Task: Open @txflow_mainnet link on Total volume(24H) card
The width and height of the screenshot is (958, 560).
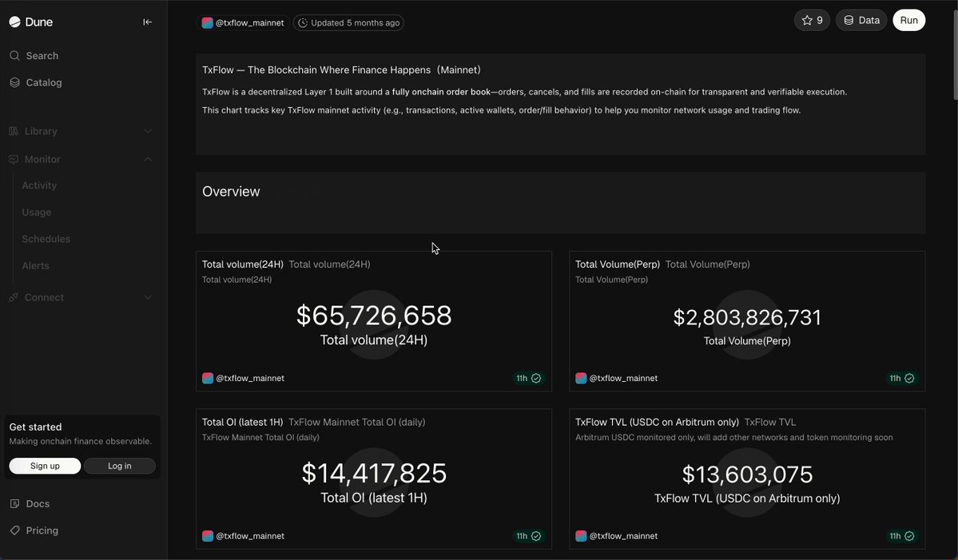Action: 250,378
